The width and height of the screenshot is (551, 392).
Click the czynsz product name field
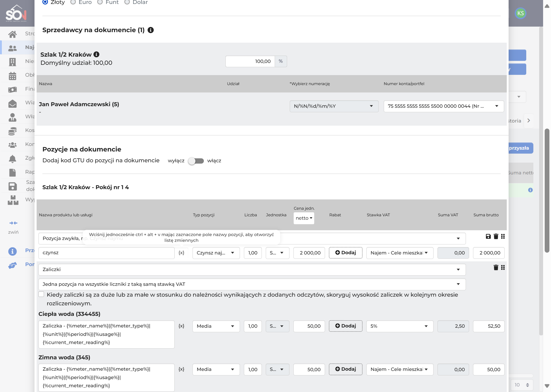pos(106,253)
